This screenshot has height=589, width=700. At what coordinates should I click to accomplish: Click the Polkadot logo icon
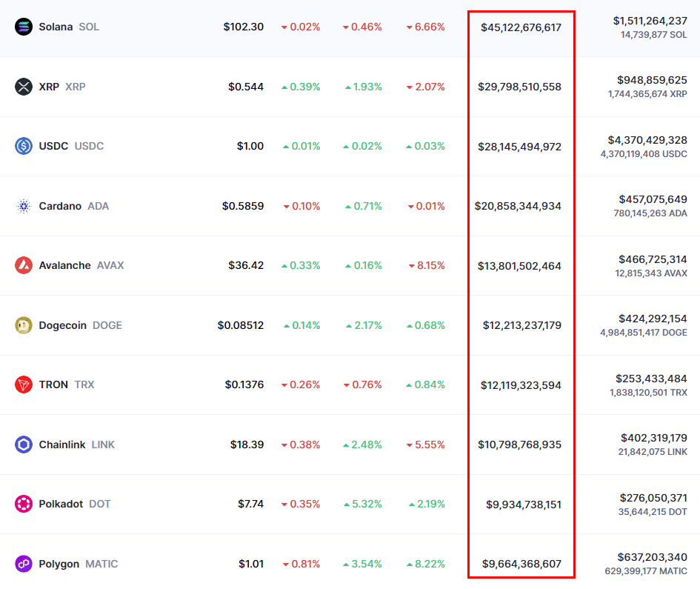pyautogui.click(x=24, y=504)
